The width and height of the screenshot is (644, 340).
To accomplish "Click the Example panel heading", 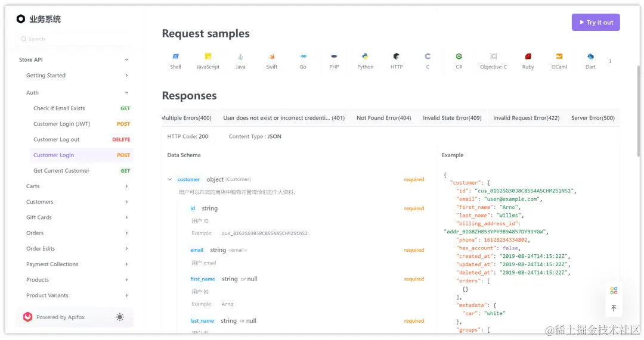I will click(453, 155).
